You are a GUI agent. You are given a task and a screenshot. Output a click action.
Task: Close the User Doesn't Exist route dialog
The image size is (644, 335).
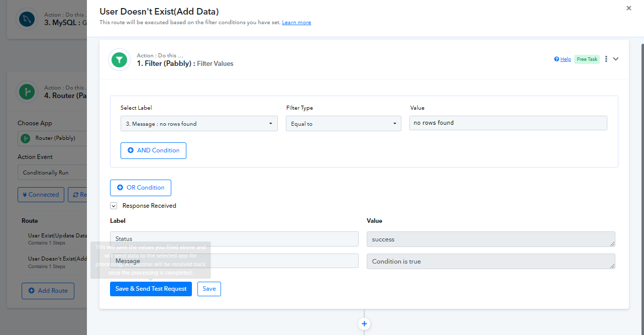629,8
